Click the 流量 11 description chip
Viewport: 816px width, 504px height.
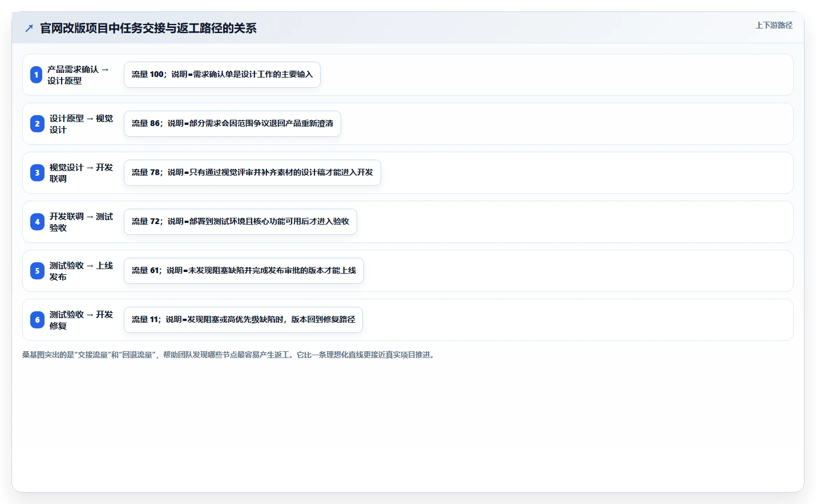243,320
